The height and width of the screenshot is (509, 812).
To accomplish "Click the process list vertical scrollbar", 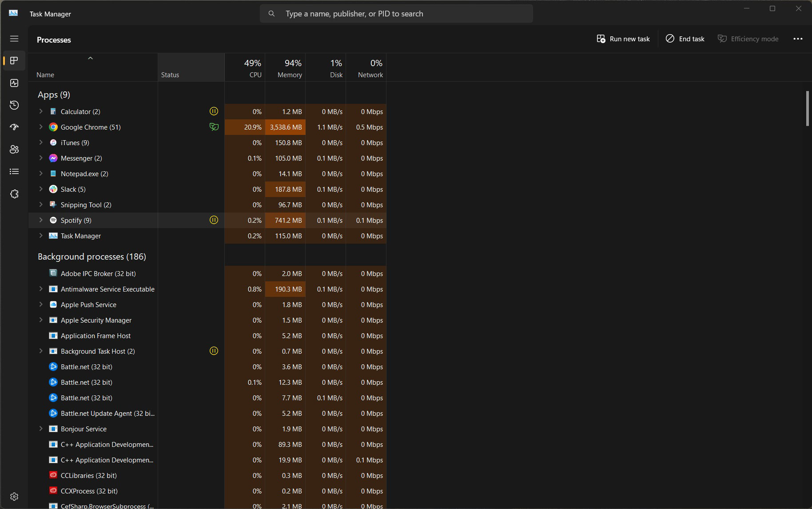I will click(x=807, y=109).
